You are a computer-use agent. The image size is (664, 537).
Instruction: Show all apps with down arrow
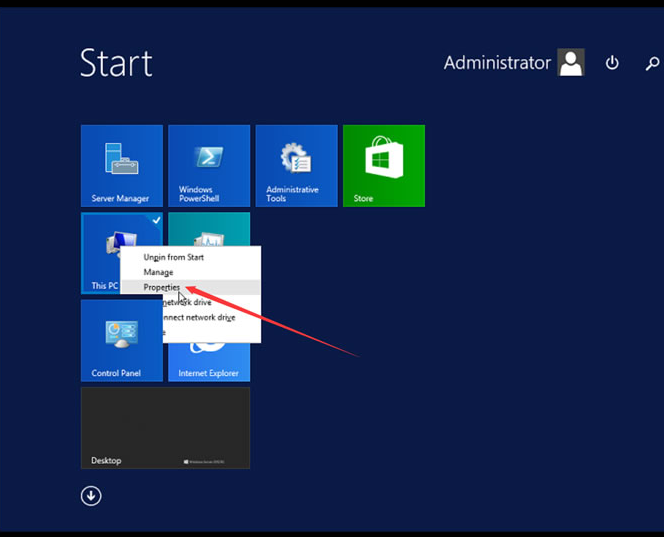(91, 495)
